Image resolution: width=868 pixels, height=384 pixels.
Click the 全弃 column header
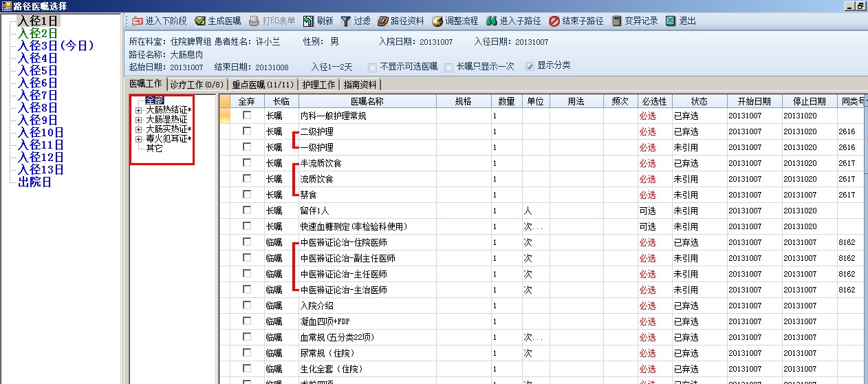[247, 101]
